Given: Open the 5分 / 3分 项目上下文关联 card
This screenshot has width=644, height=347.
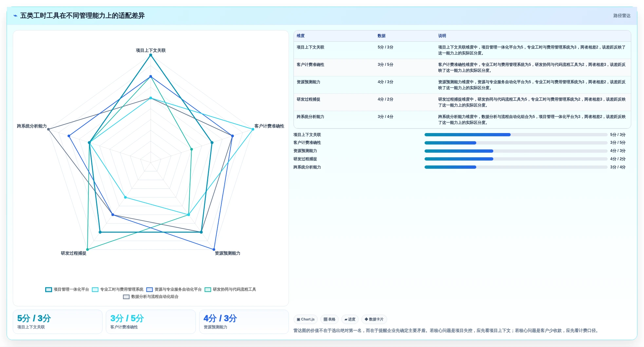Looking at the screenshot, I should (58, 322).
